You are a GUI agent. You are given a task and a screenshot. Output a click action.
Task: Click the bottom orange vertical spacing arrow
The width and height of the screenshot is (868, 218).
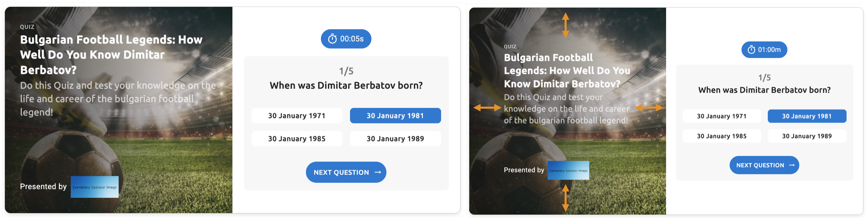(x=565, y=198)
